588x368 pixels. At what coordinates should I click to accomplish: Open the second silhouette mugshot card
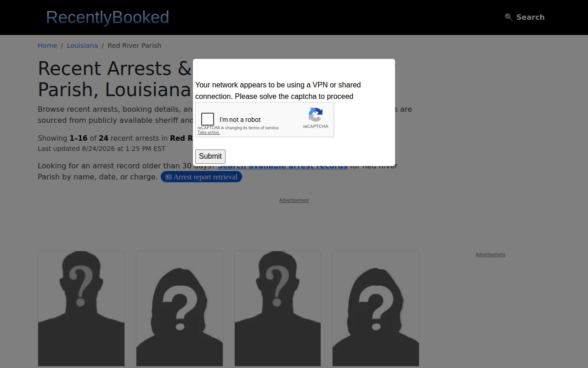(180, 309)
